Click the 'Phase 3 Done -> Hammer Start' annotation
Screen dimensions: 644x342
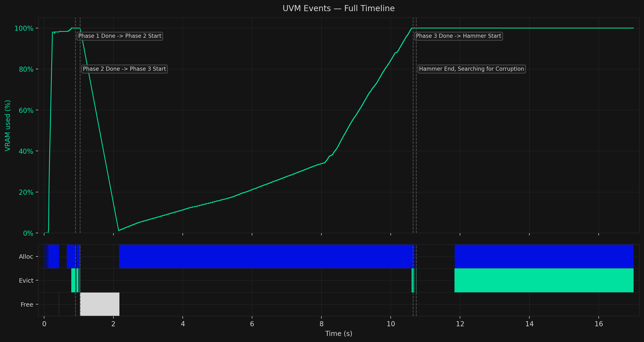[459, 36]
